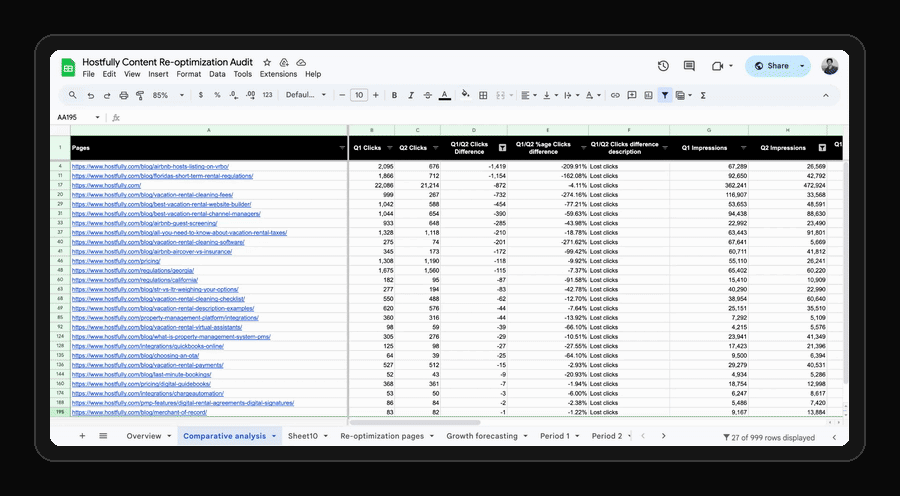Open the Pages column filter
Viewport: 900px width, 496px height.
(x=343, y=148)
